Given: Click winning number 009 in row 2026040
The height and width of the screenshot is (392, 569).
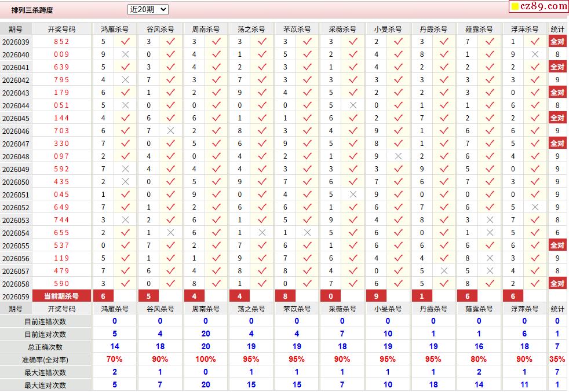Looking at the screenshot, I should point(61,54).
